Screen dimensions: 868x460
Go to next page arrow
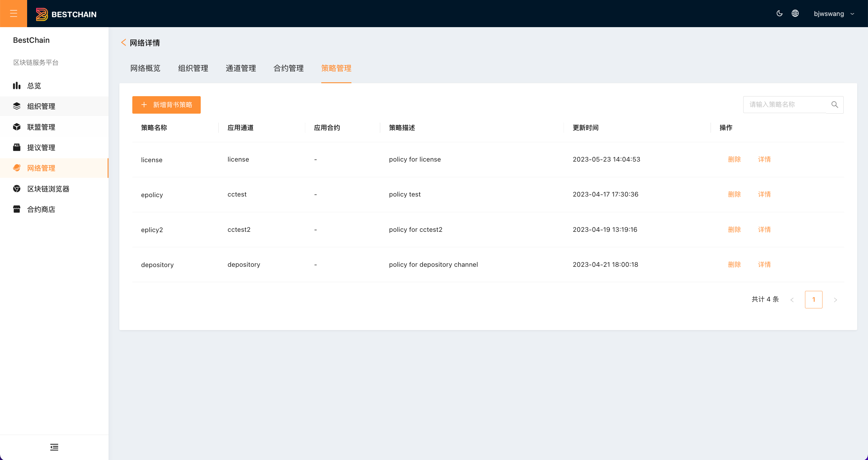point(835,300)
